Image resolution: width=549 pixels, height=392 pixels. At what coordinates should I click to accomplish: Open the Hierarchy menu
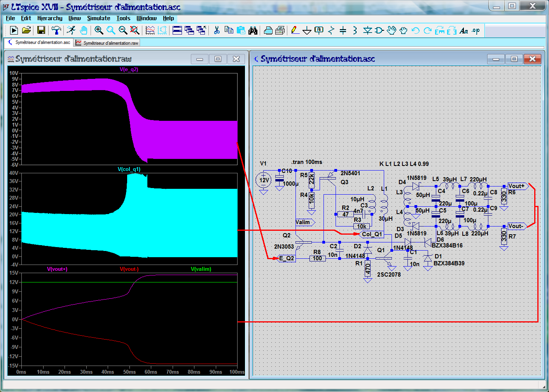[50, 18]
